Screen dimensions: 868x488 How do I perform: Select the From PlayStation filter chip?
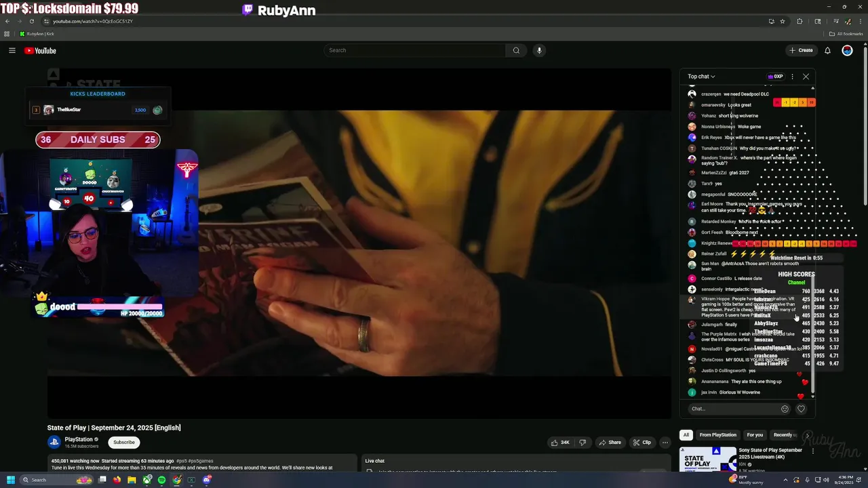718,434
